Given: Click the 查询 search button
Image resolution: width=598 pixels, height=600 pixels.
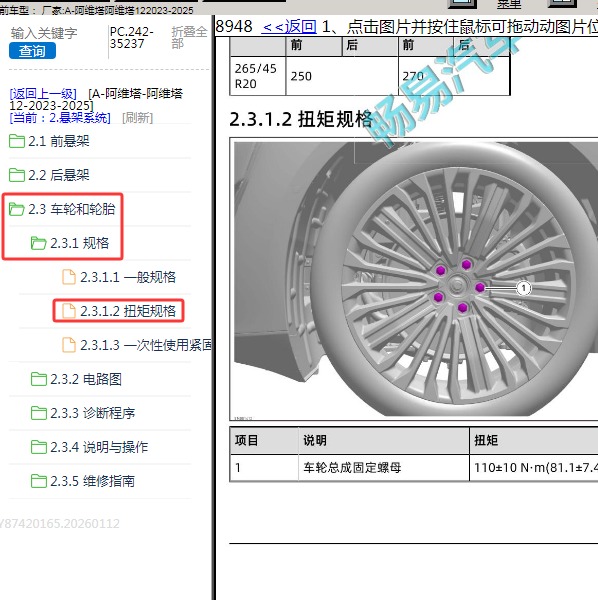Looking at the screenshot, I should [x=33, y=51].
